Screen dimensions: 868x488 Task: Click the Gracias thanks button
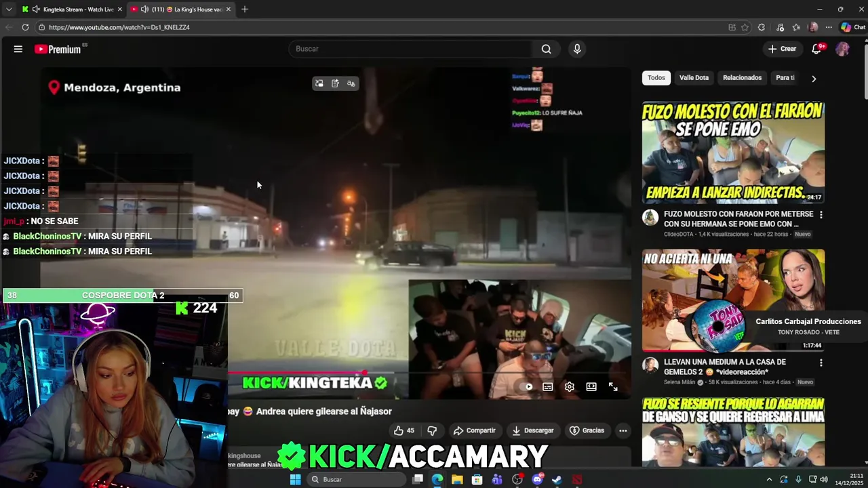click(x=587, y=430)
